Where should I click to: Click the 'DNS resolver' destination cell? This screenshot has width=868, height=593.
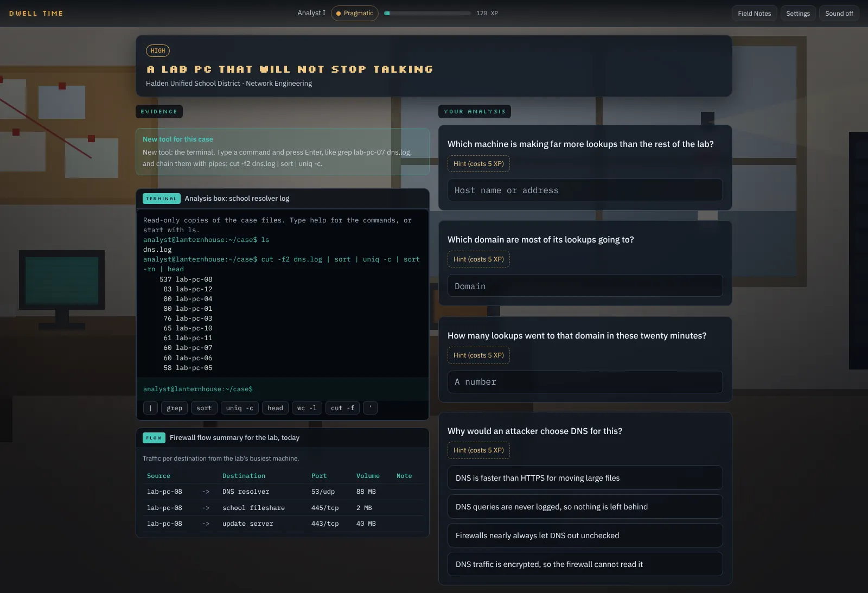246,492
